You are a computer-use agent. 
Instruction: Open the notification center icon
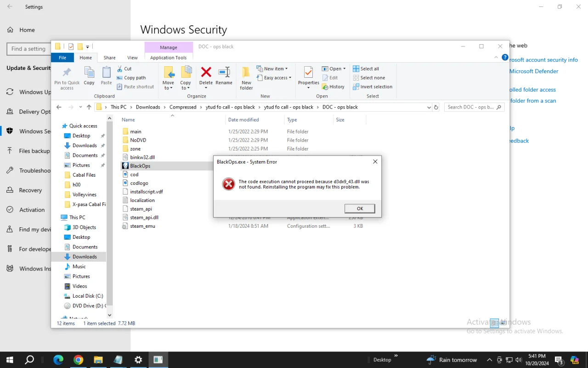tap(559, 360)
